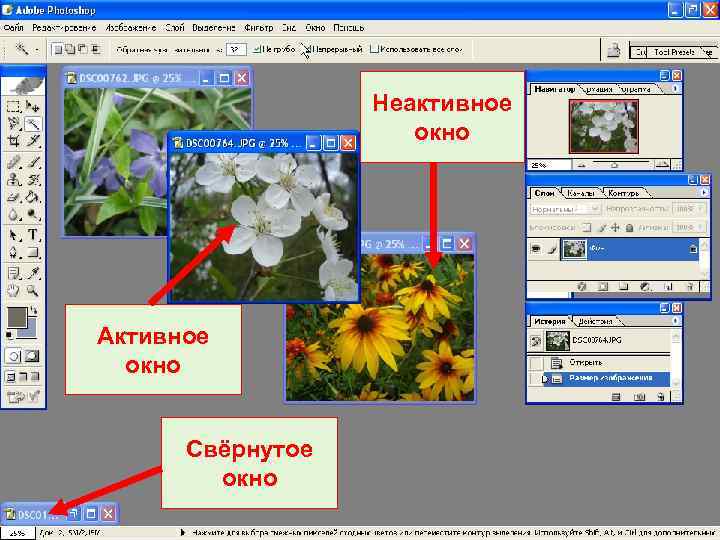The width and height of the screenshot is (720, 540).
Task: Select the Rectangular Marquee tool
Action: 14,107
